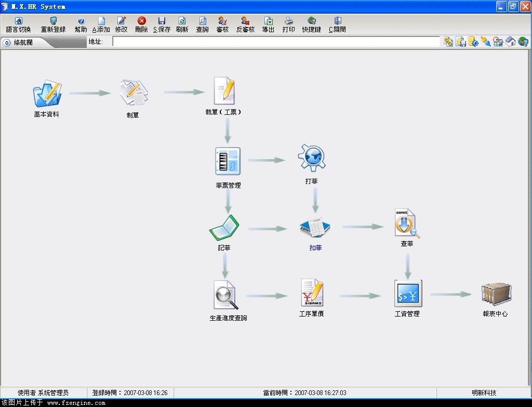Viewport: 532px width, 407px height.
Task: Open the 基本資料 module icon
Action: [47, 94]
